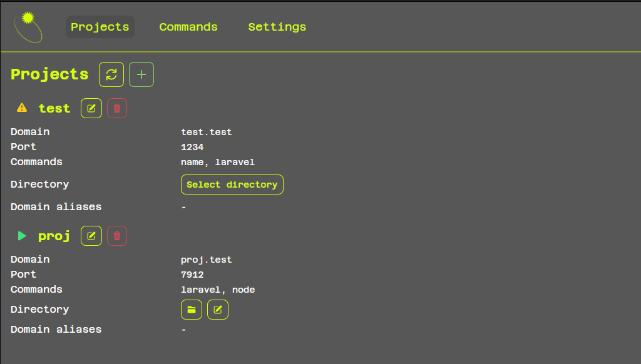Add a new project
Viewport: 641px width, 364px height.
[141, 74]
